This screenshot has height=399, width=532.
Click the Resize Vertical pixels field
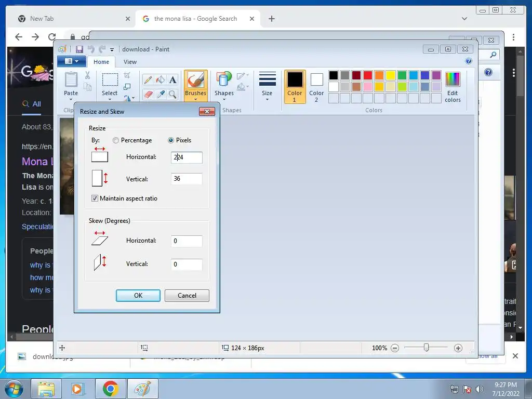[187, 179]
